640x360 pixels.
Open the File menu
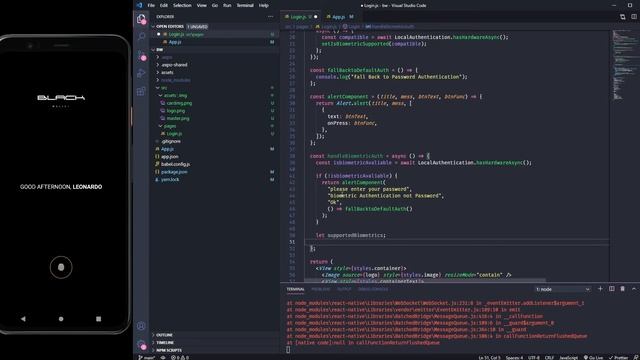coord(151,5)
